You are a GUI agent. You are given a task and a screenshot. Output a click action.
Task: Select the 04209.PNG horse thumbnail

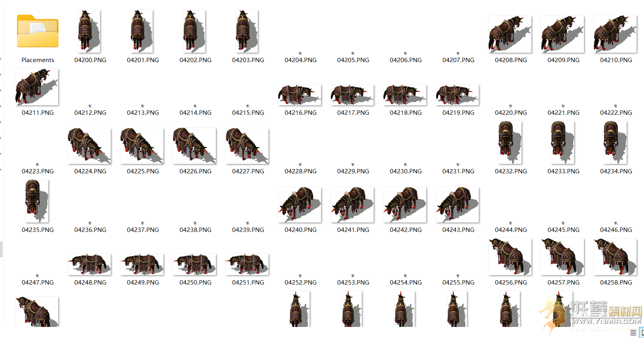[563, 34]
